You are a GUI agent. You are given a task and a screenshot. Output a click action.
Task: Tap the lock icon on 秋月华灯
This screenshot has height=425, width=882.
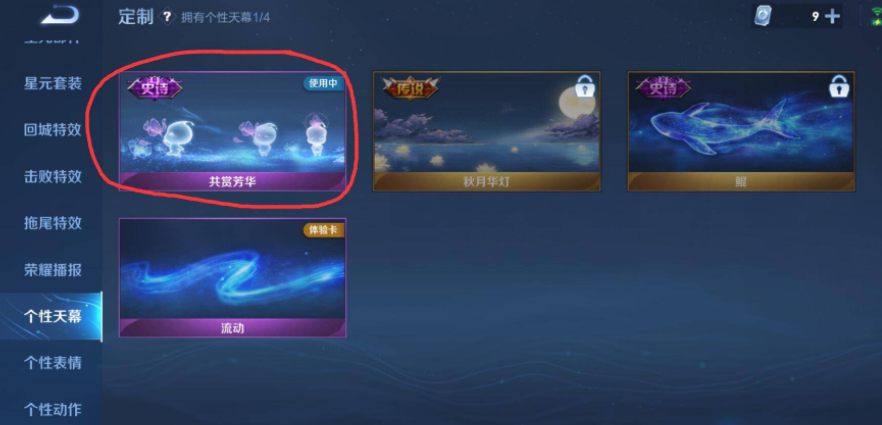point(584,87)
